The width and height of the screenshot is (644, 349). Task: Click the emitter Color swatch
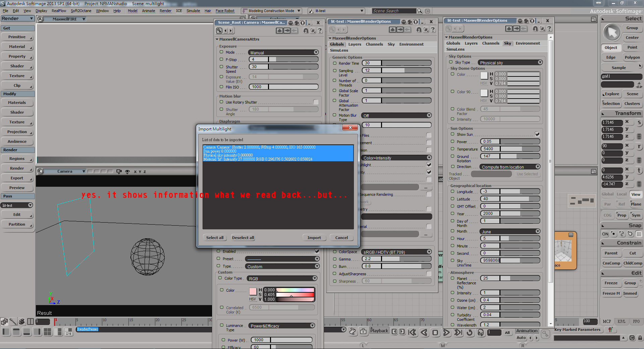pyautogui.click(x=253, y=291)
